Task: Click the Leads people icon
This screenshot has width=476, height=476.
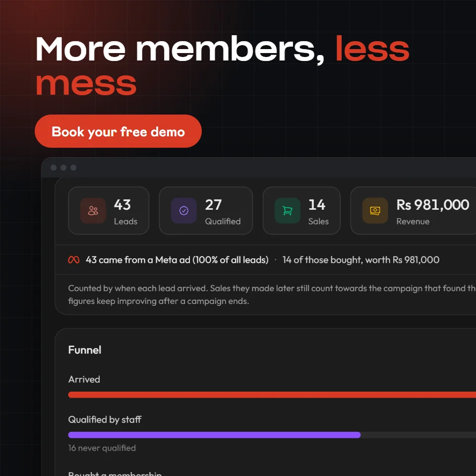Action: (x=93, y=210)
